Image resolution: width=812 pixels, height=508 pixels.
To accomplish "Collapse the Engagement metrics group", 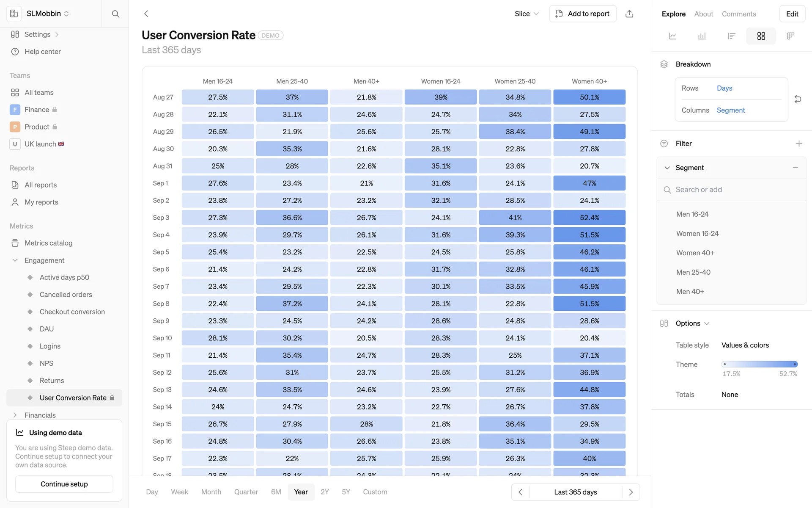I will [x=15, y=260].
